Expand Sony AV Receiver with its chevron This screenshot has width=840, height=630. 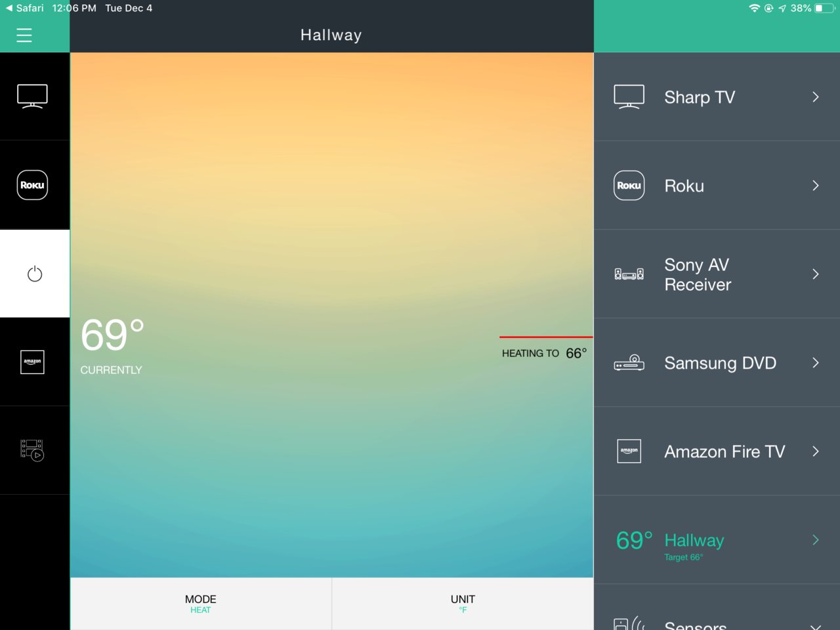tap(816, 274)
